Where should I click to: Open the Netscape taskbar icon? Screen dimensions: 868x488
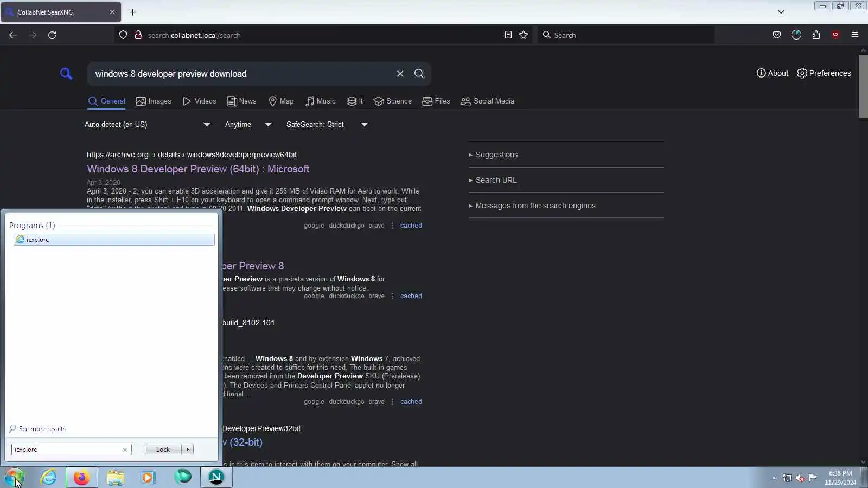(216, 477)
